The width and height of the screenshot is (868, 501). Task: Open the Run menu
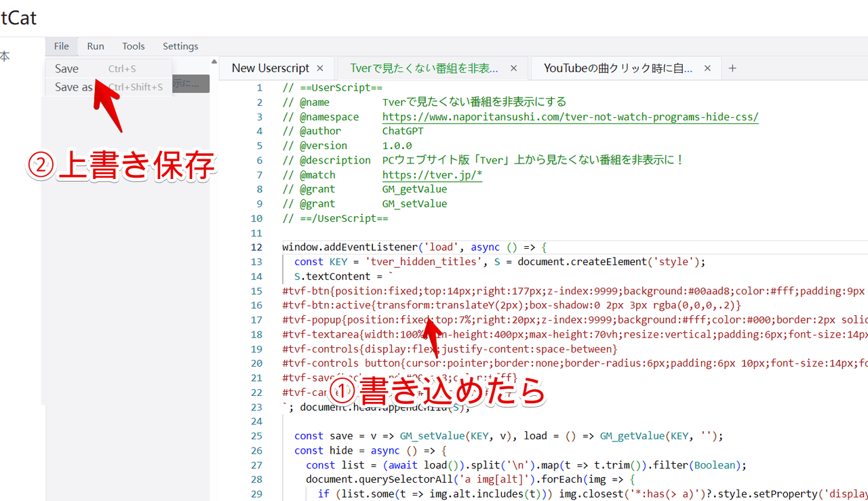[x=96, y=46]
